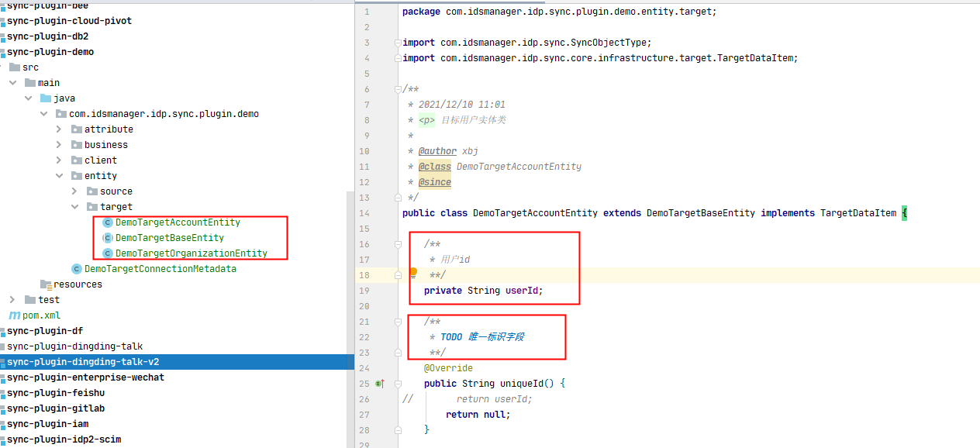The width and height of the screenshot is (980, 448).
Task: Click the resources folder icon
Action: [46, 284]
